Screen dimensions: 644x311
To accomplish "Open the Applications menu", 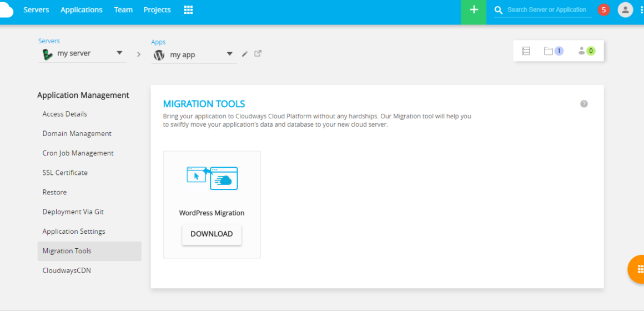I will point(81,10).
